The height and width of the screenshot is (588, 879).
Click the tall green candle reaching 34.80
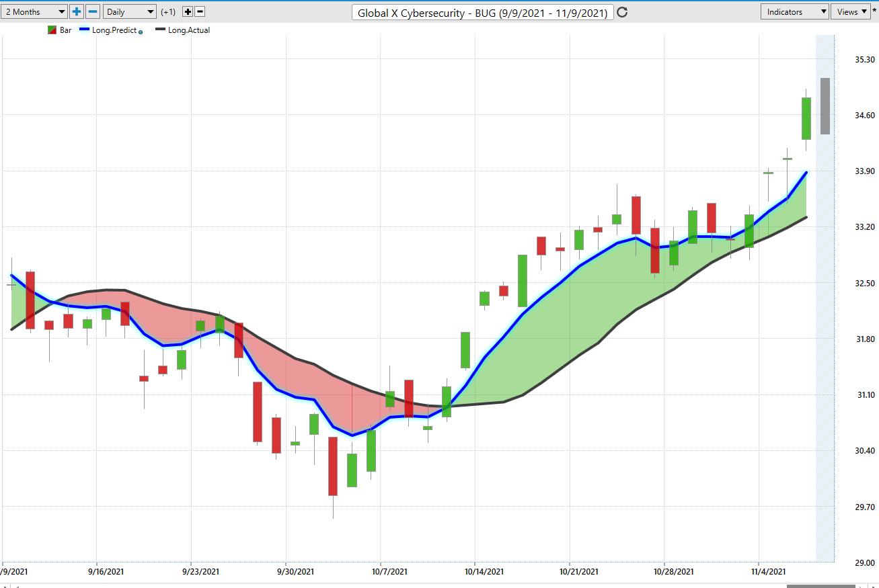click(x=806, y=118)
